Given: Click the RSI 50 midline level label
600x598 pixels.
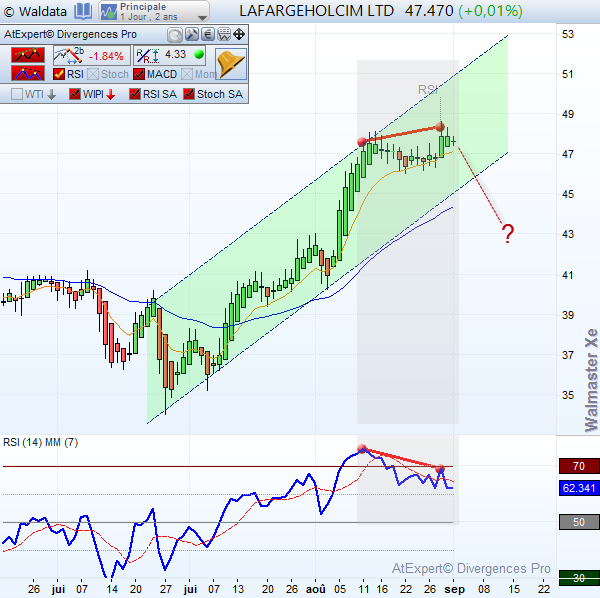Looking at the screenshot, I should [x=579, y=522].
